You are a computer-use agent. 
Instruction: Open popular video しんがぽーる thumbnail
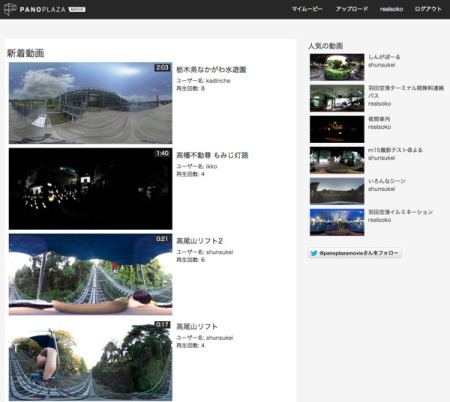337,67
